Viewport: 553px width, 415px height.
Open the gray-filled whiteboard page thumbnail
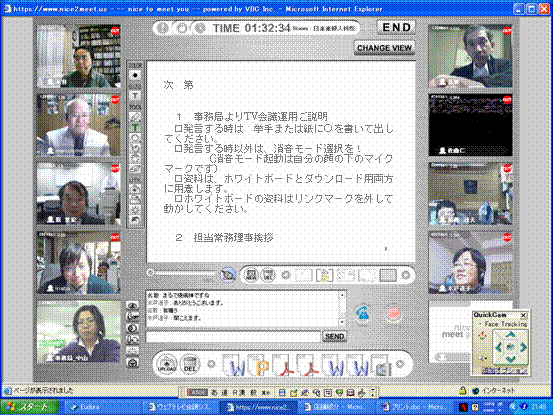click(388, 275)
